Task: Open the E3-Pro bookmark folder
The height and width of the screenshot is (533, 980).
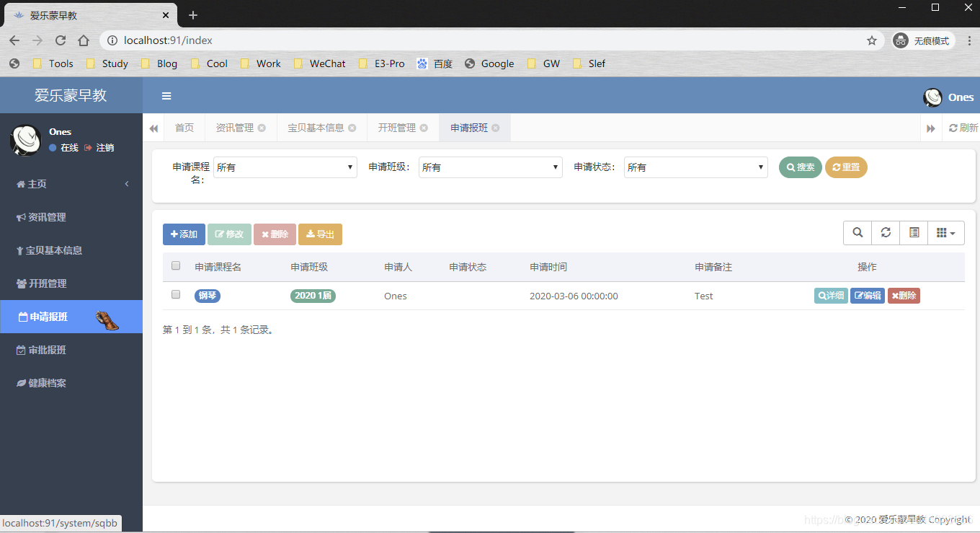Action: coord(382,63)
